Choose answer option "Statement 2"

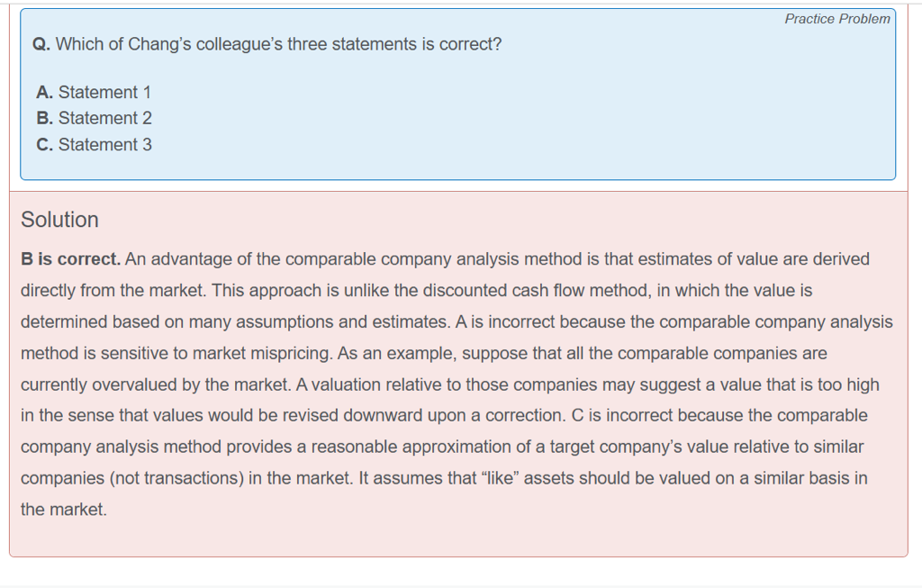[x=95, y=118]
